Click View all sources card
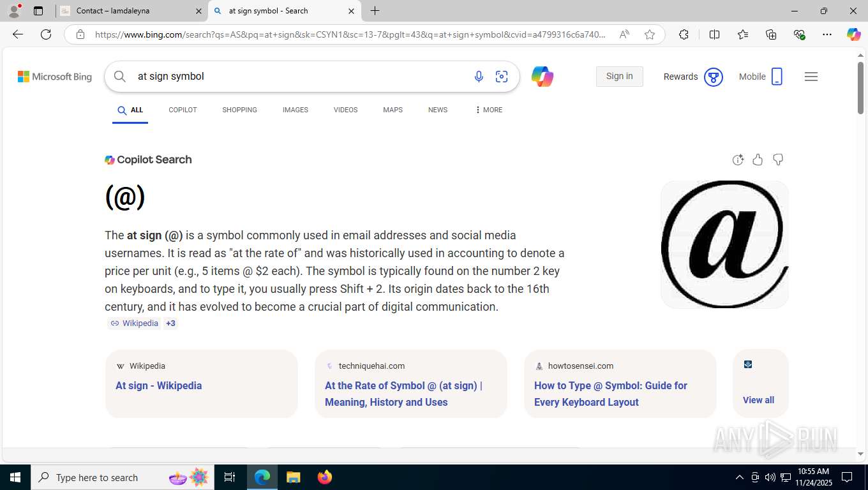This screenshot has width=868, height=490. click(x=761, y=383)
